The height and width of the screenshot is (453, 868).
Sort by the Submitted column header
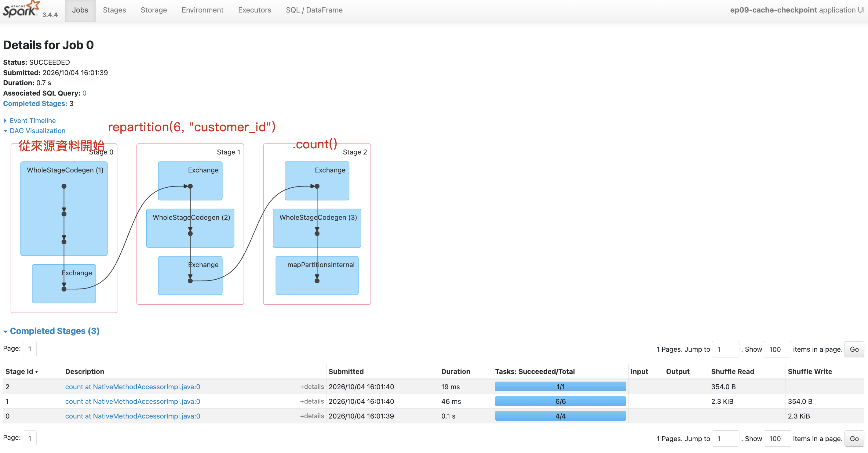pyautogui.click(x=346, y=371)
